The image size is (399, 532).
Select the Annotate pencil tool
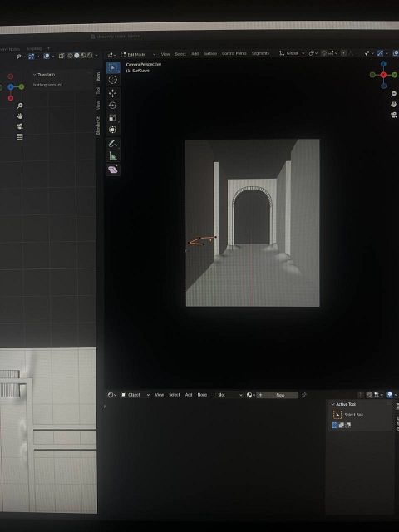tap(113, 144)
